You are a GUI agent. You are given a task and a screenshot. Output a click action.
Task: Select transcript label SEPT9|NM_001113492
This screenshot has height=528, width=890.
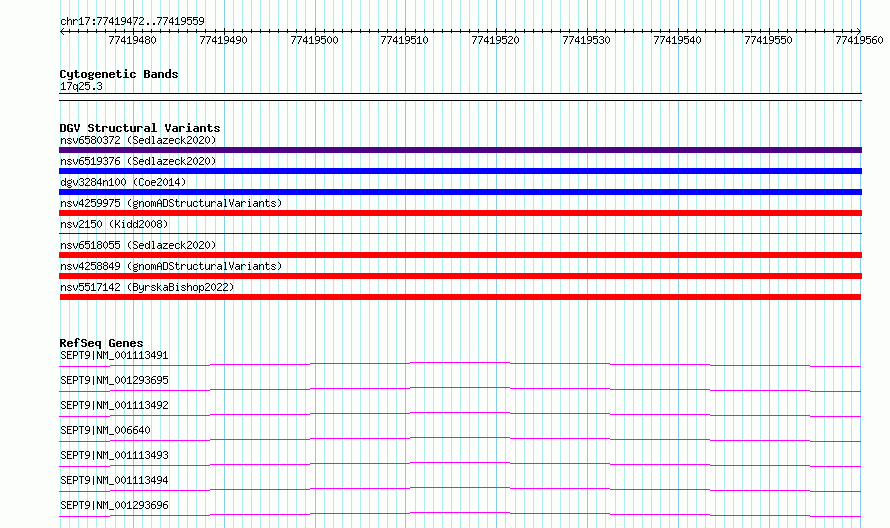point(114,405)
